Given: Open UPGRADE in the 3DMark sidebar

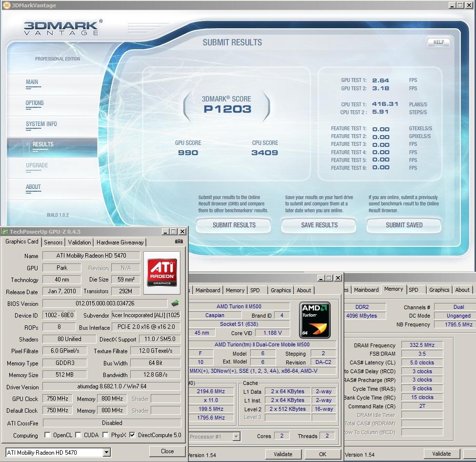Looking at the screenshot, I should coord(37,165).
